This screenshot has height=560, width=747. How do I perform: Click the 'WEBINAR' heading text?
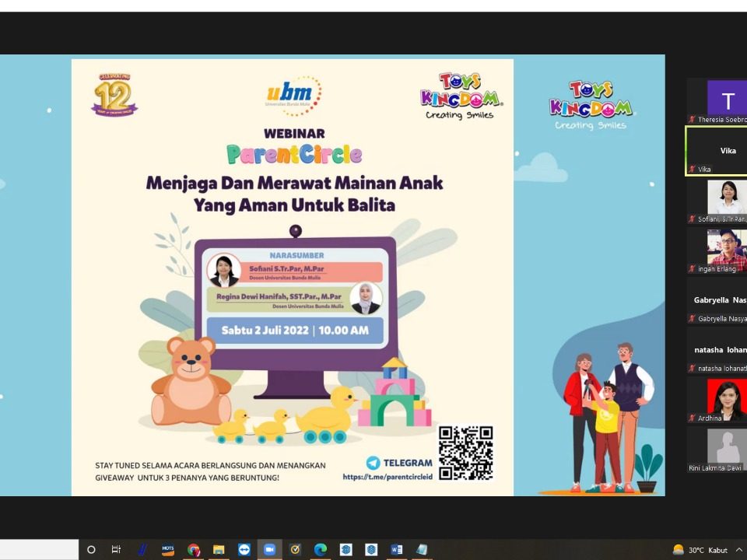(294, 134)
